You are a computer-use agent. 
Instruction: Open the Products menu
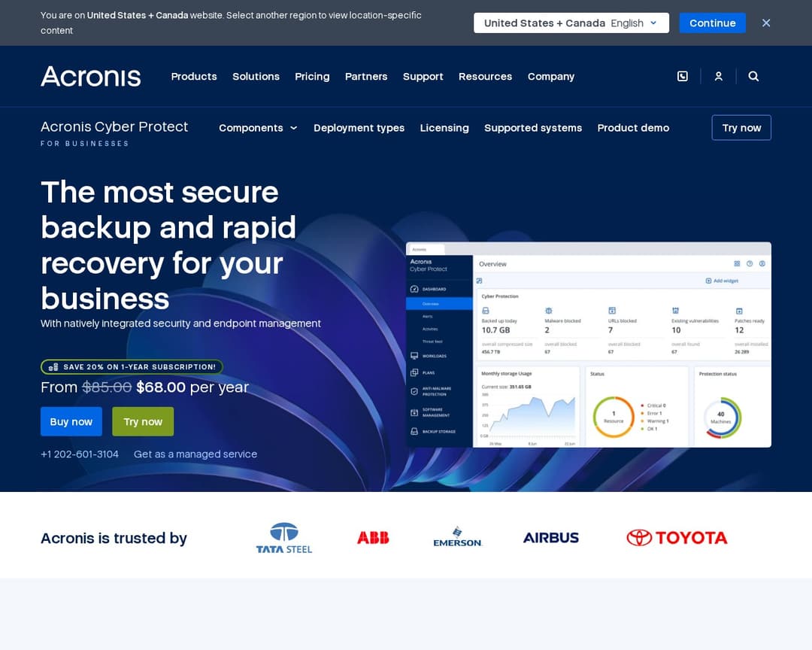194,76
